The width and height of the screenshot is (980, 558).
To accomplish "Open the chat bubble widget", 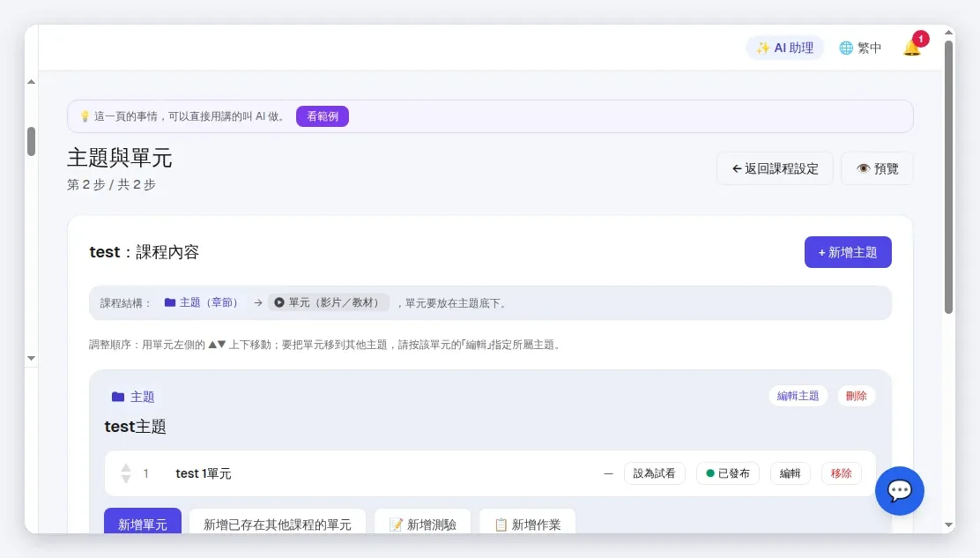I will coord(900,491).
